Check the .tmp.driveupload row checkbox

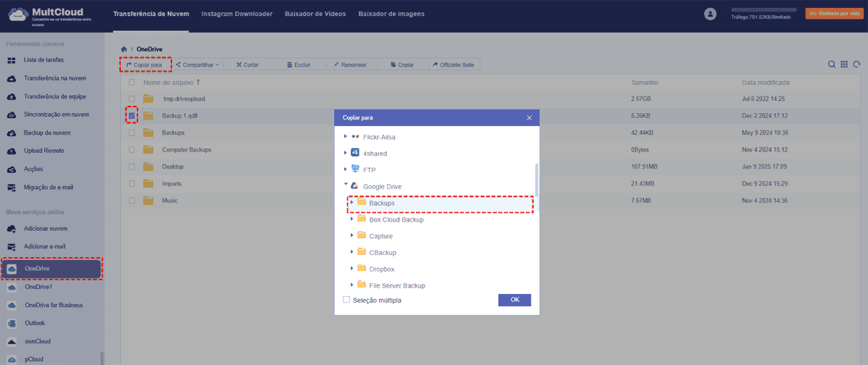[x=132, y=98]
